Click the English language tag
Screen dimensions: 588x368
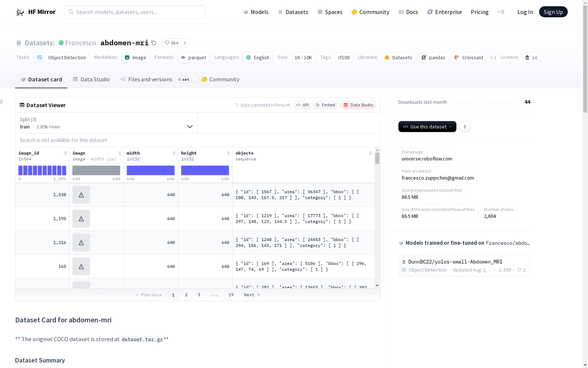point(258,57)
